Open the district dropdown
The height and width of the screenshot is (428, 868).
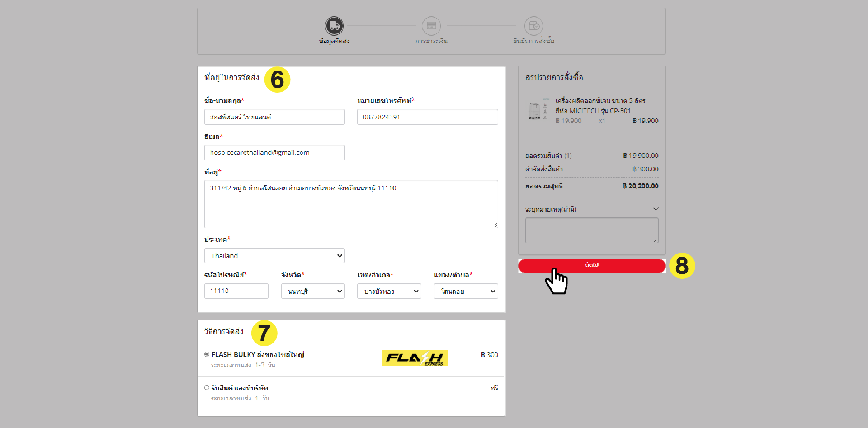(389, 292)
